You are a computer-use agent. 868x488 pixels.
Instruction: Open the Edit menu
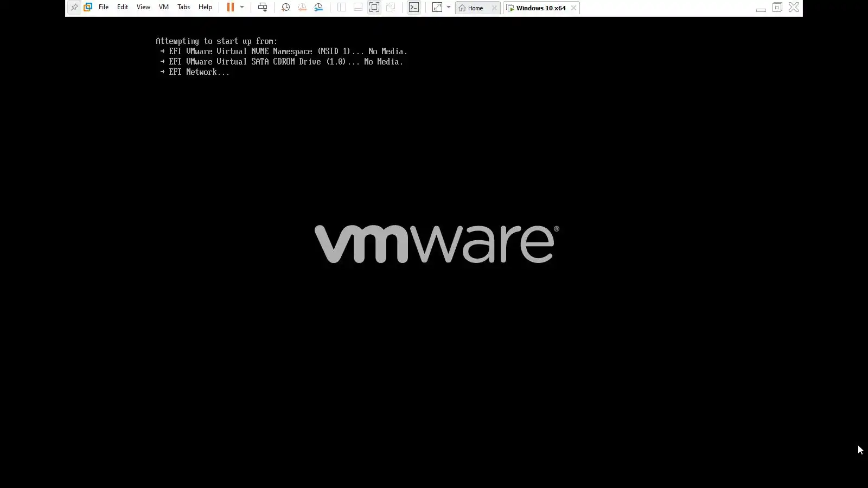(x=123, y=8)
